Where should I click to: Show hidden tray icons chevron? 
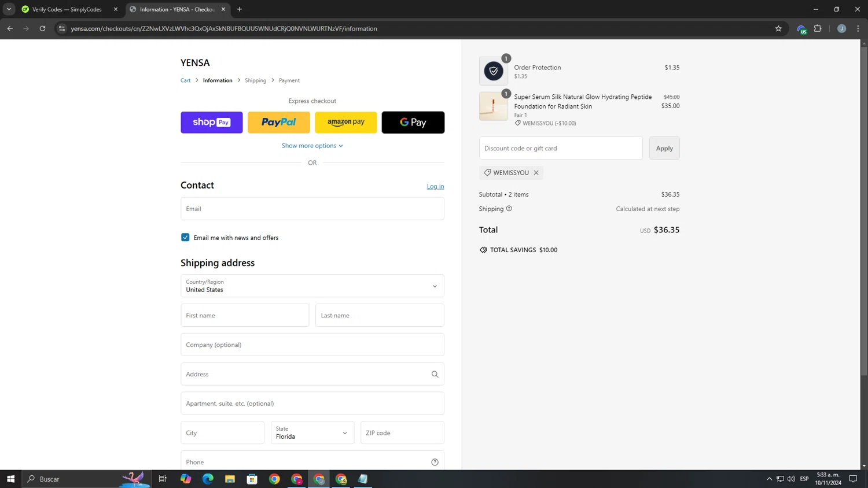[769, 479]
